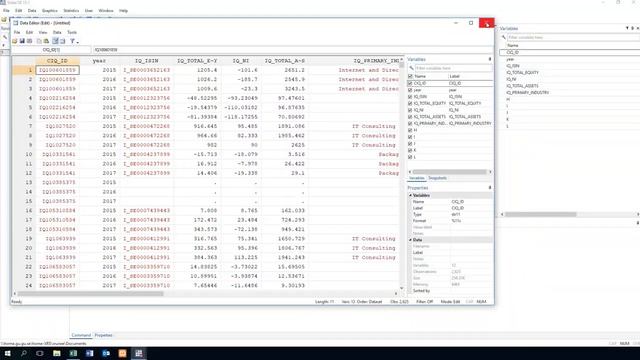
Task: Click the cell value edit box in Data Editor
Action: point(249,50)
